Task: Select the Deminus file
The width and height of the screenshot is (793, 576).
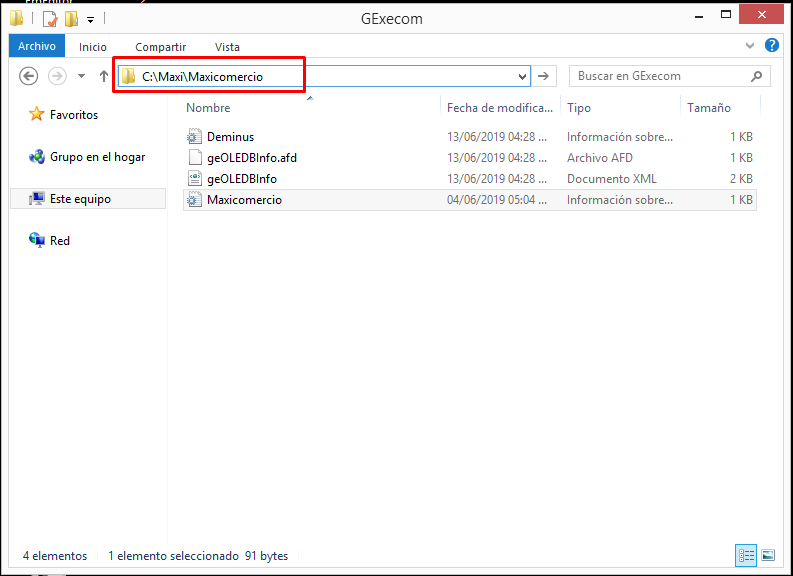Action: pos(469,137)
